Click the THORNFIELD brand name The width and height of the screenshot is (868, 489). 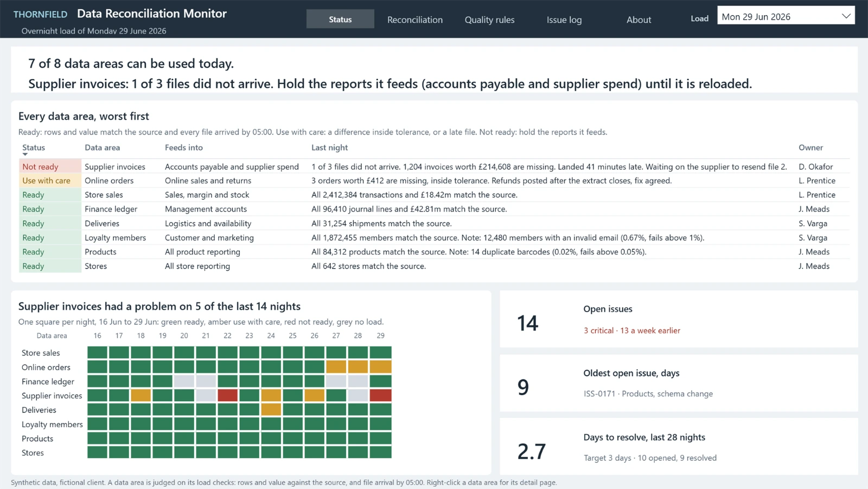(40, 14)
